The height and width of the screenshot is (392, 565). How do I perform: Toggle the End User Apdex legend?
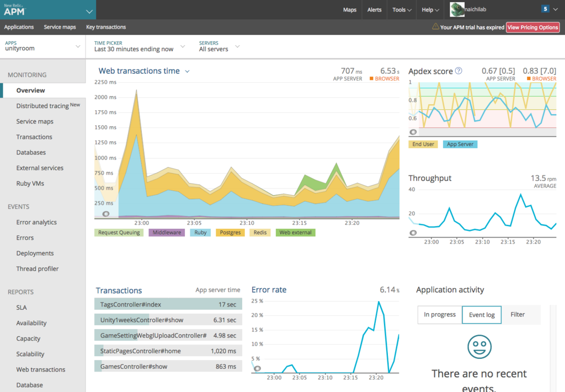(x=423, y=144)
